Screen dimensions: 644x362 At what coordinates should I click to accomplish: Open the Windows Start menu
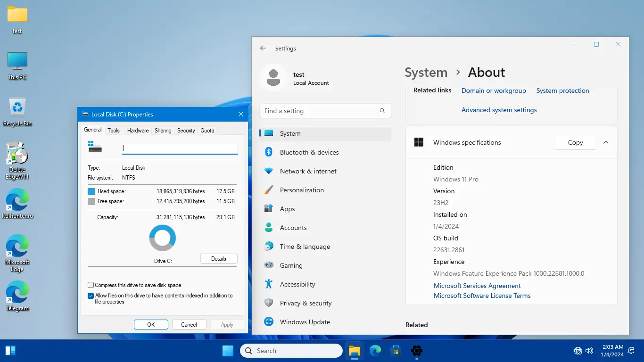228,351
